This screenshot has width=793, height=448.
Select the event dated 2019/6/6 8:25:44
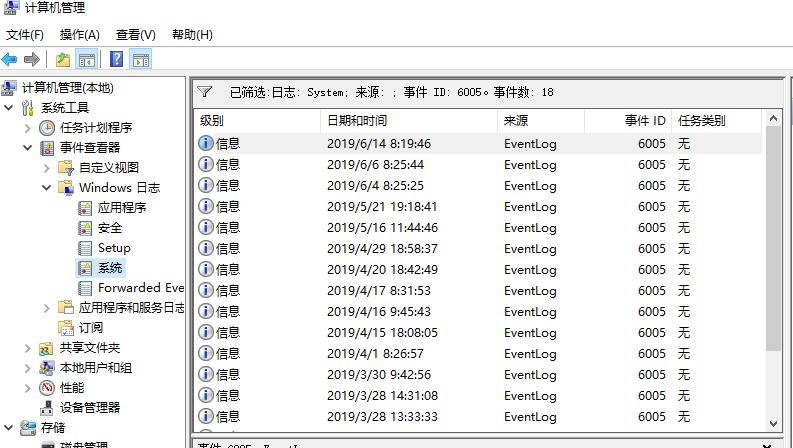(478, 165)
